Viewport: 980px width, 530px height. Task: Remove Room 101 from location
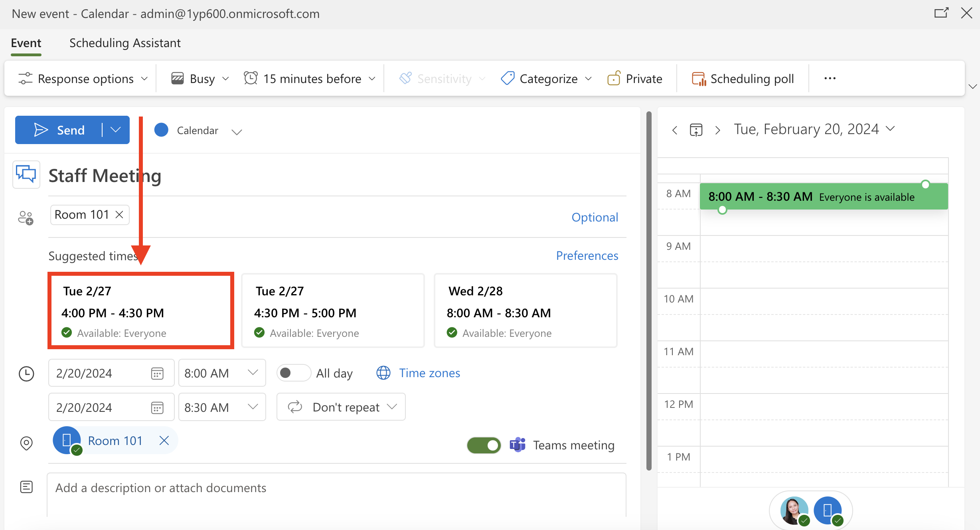click(x=164, y=441)
